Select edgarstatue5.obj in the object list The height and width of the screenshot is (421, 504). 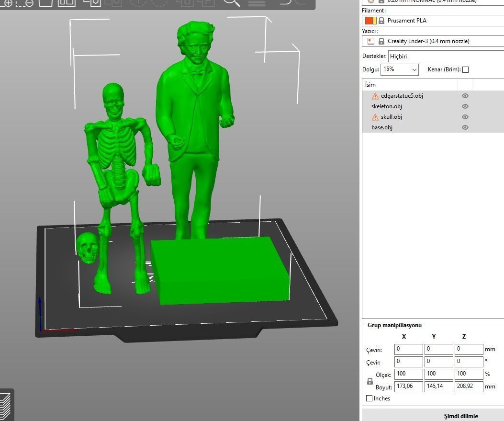(x=402, y=96)
